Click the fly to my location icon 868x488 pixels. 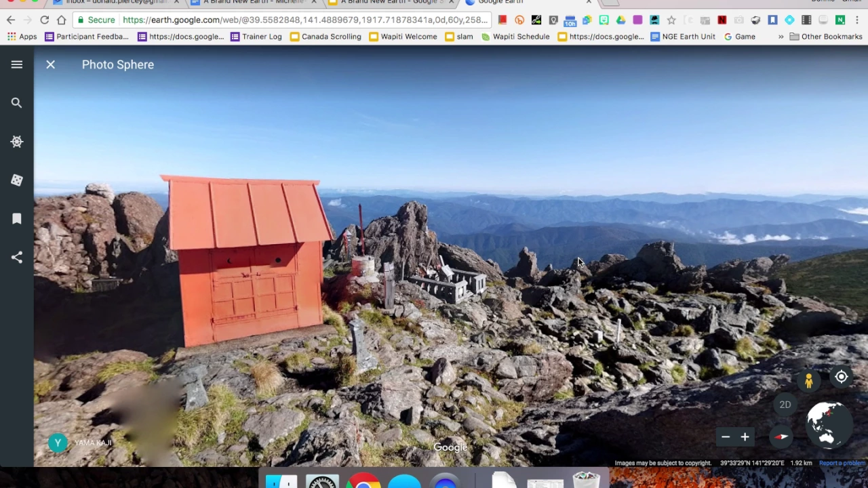841,377
